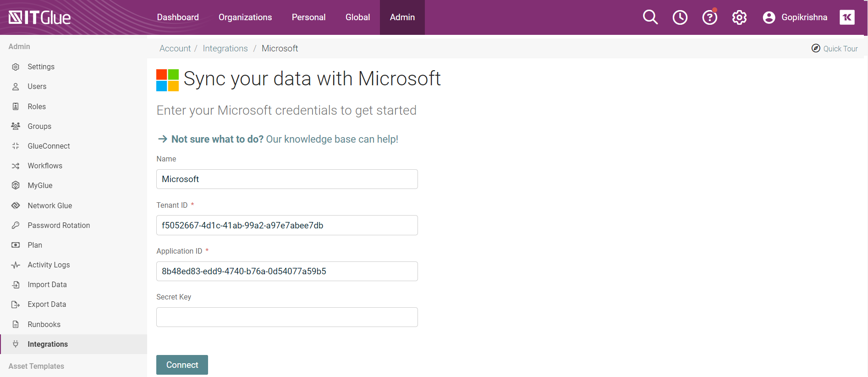Click the Microsoft four-color logo
This screenshot has height=377, width=868.
coord(167,80)
